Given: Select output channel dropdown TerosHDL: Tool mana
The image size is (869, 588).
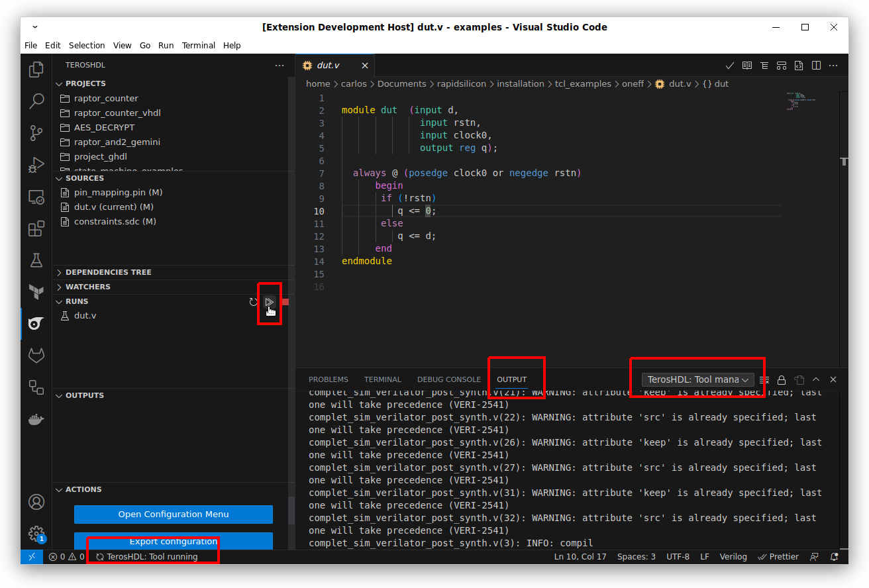Looking at the screenshot, I should coord(697,379).
